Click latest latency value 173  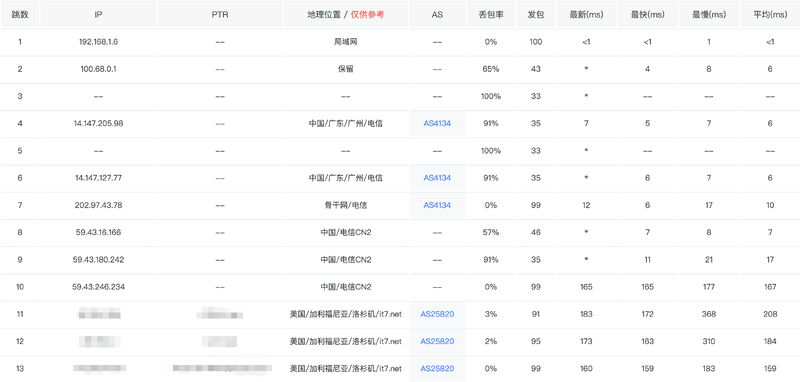[586, 341]
